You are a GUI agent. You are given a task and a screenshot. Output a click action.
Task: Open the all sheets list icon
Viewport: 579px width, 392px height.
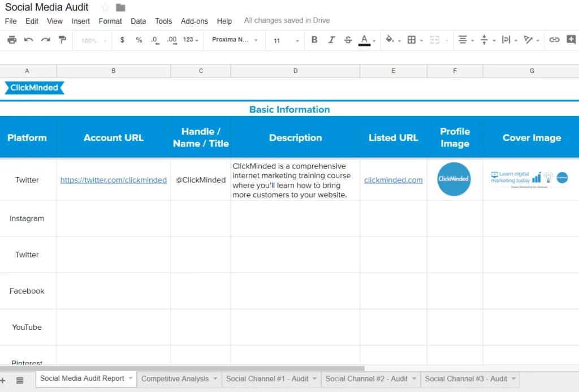20,380
